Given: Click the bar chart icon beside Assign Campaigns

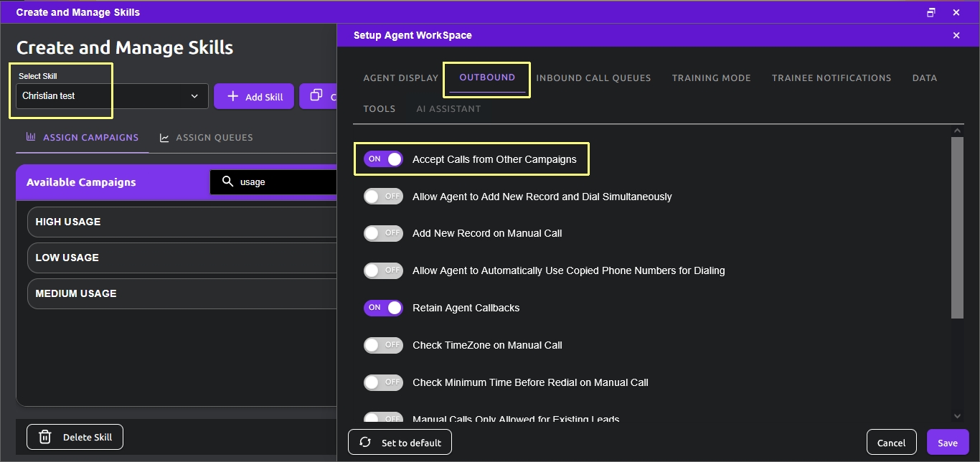Looking at the screenshot, I should point(31,136).
